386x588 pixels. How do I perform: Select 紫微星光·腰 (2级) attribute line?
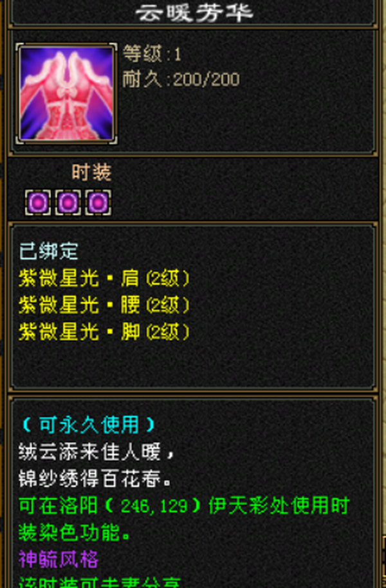click(x=104, y=305)
